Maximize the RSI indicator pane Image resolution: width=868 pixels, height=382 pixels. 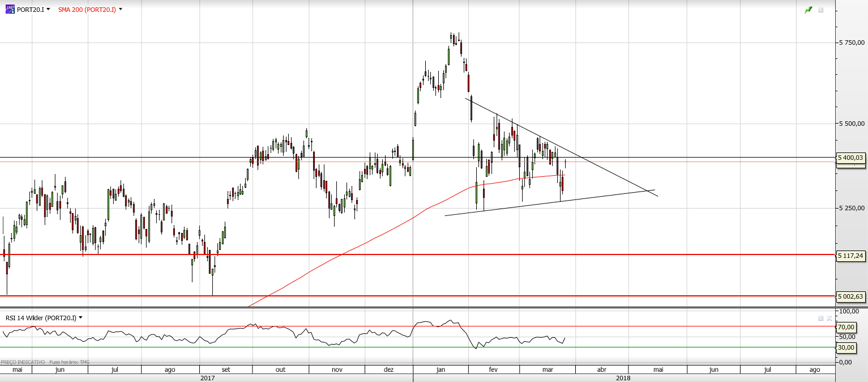pyautogui.click(x=820, y=318)
